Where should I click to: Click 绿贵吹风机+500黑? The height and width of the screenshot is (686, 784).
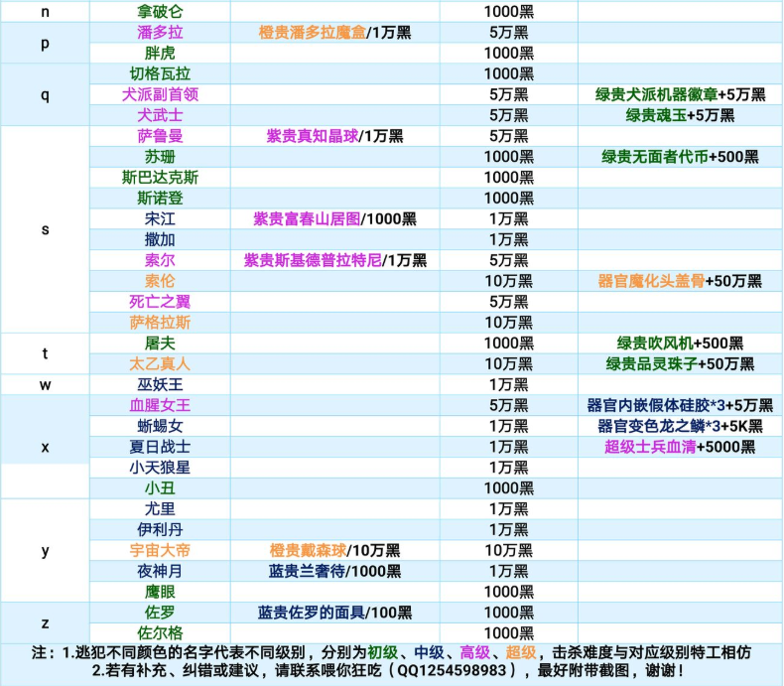click(x=680, y=343)
